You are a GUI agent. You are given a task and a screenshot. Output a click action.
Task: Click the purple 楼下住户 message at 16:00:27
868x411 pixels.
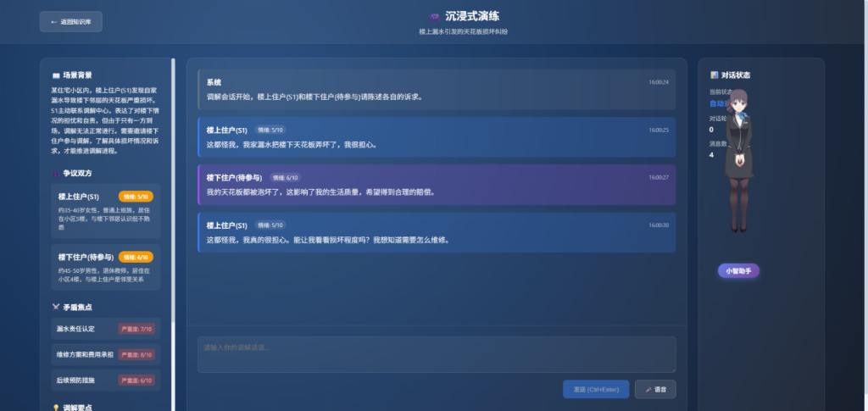437,185
